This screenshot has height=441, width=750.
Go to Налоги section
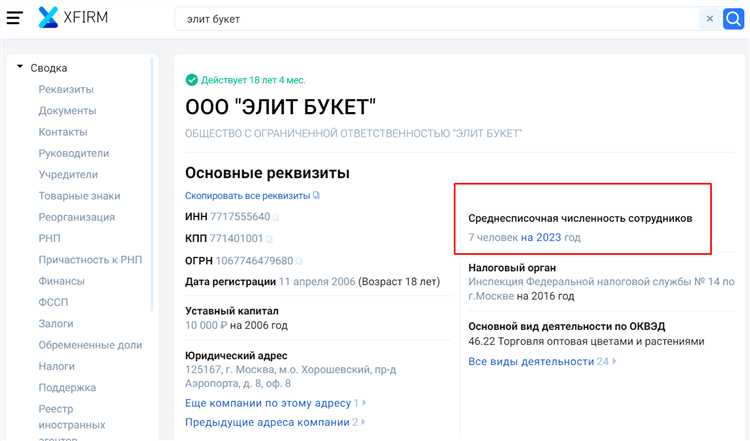click(56, 366)
